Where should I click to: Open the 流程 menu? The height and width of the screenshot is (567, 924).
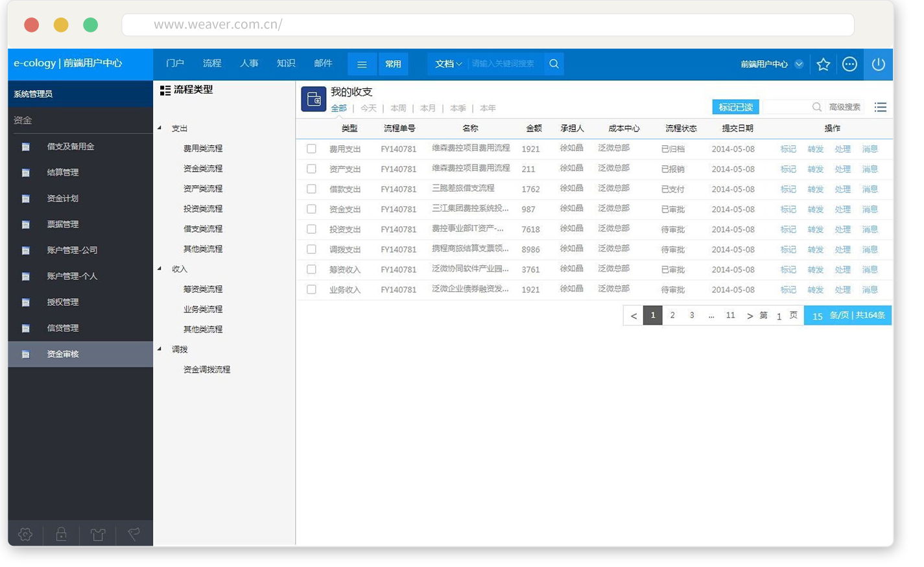click(x=212, y=64)
